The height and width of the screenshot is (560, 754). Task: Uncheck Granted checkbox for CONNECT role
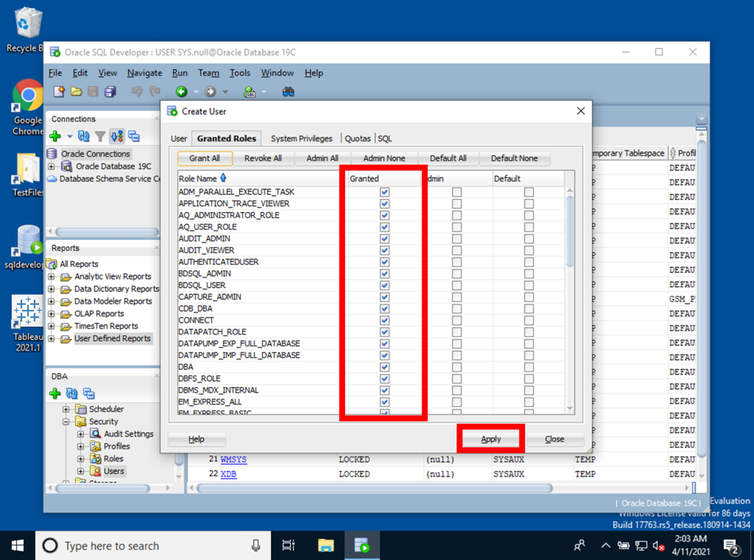pos(385,320)
